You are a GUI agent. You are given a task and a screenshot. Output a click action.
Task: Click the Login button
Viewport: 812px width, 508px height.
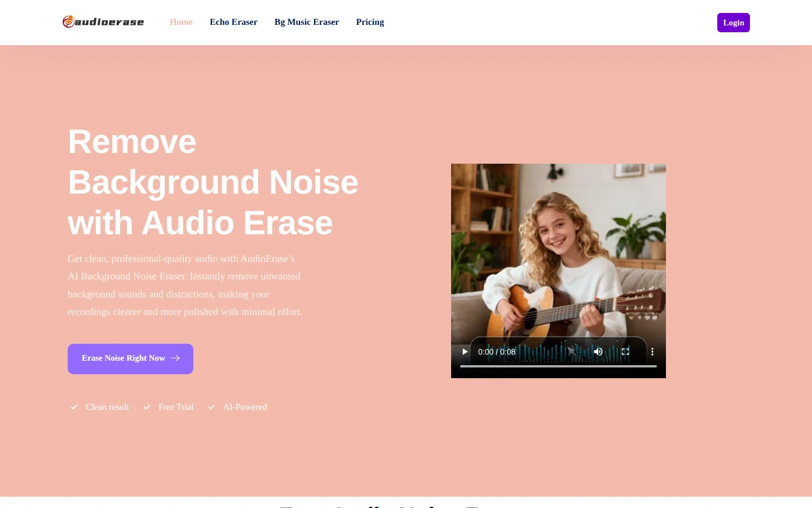coord(733,23)
